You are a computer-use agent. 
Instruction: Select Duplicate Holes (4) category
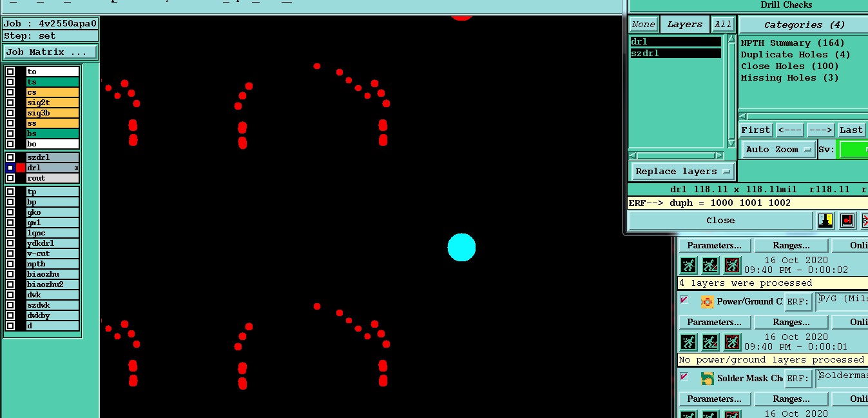point(795,55)
